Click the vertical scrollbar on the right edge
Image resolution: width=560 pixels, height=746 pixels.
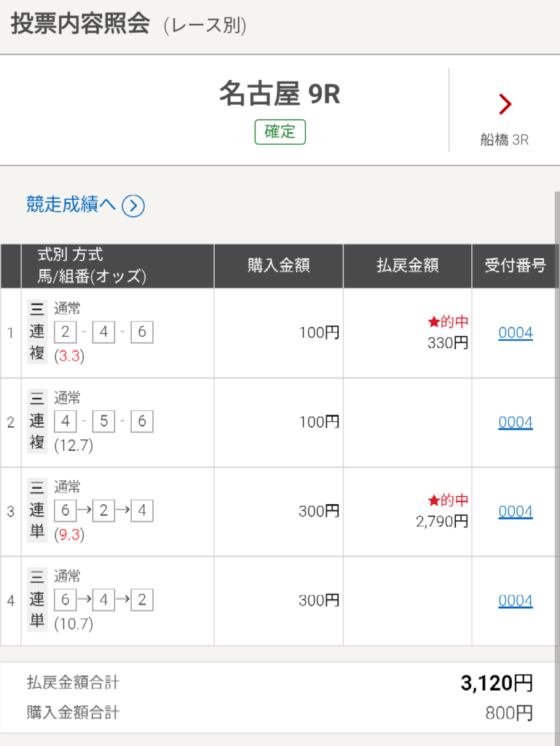pos(556,364)
